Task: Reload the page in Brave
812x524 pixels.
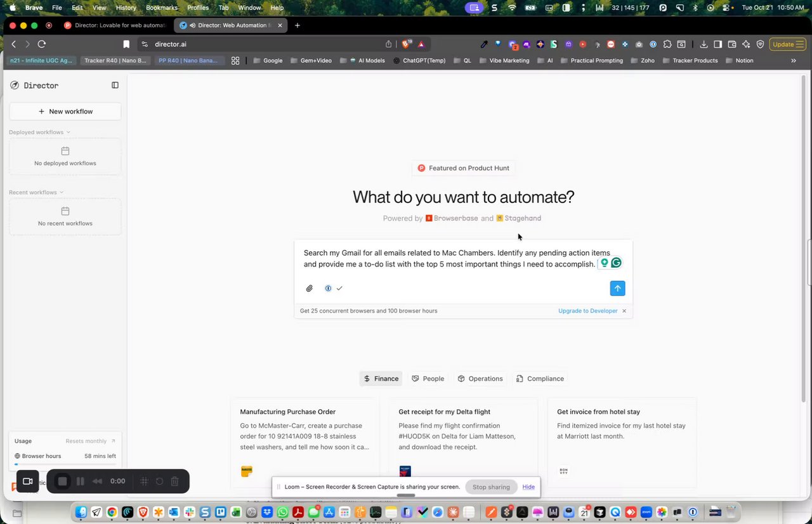Action: (x=42, y=44)
